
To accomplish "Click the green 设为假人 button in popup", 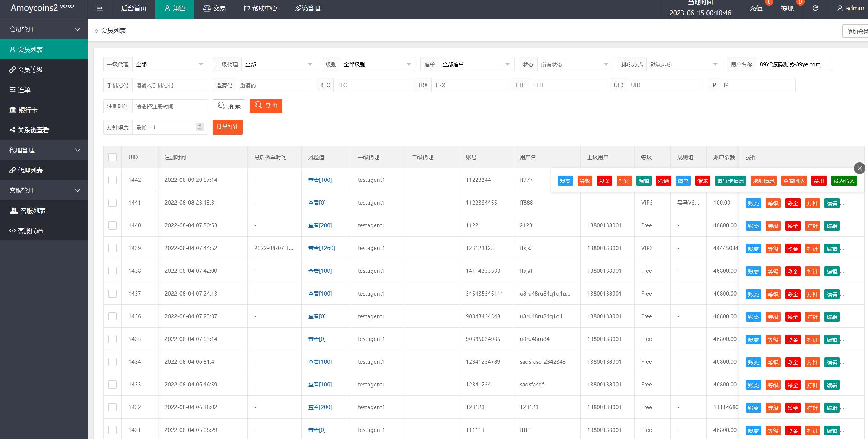I will tap(844, 181).
